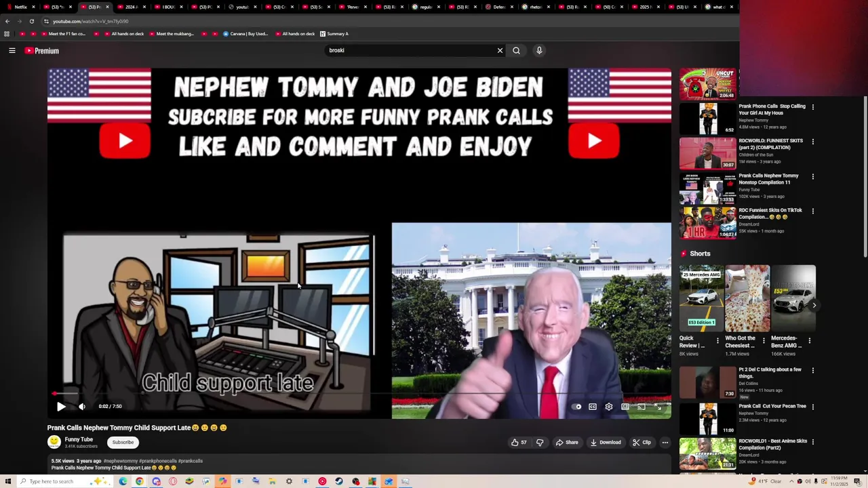This screenshot has width=868, height=488.
Task: Like the video with thumbs up
Action: pos(519,443)
